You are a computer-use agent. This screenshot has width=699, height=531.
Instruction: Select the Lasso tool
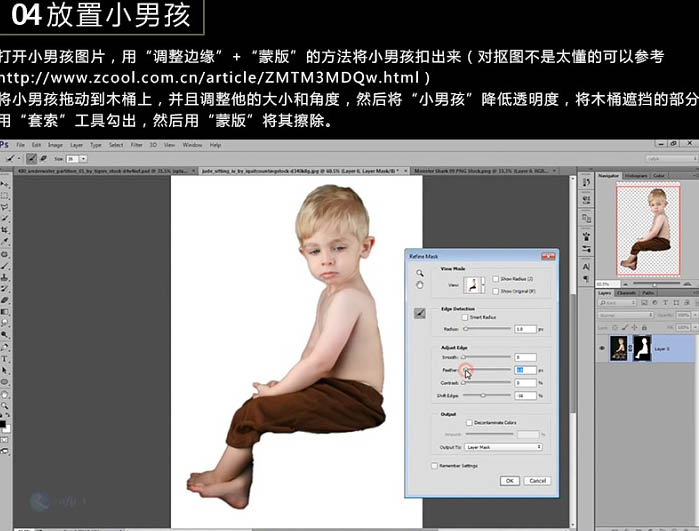pos(4,207)
